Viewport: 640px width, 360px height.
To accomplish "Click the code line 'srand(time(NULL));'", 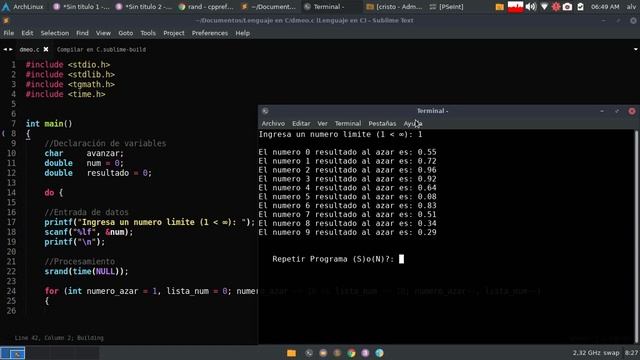I will click(x=86, y=271).
